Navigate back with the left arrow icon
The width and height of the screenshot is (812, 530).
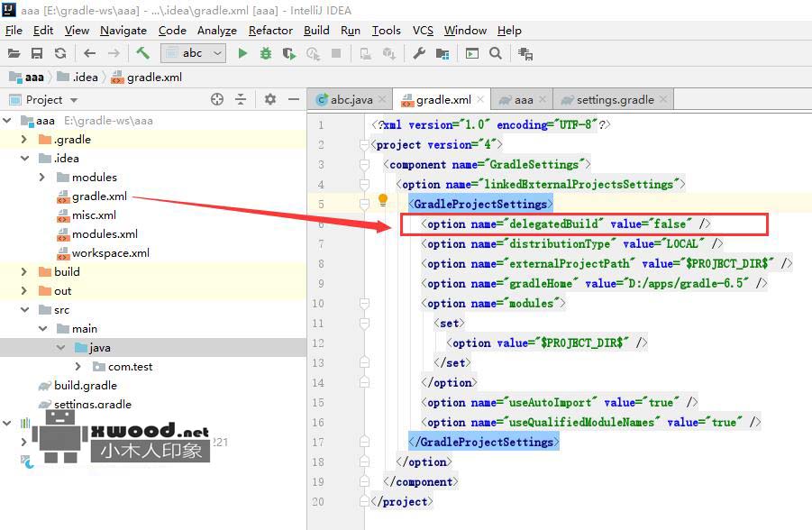click(x=89, y=53)
